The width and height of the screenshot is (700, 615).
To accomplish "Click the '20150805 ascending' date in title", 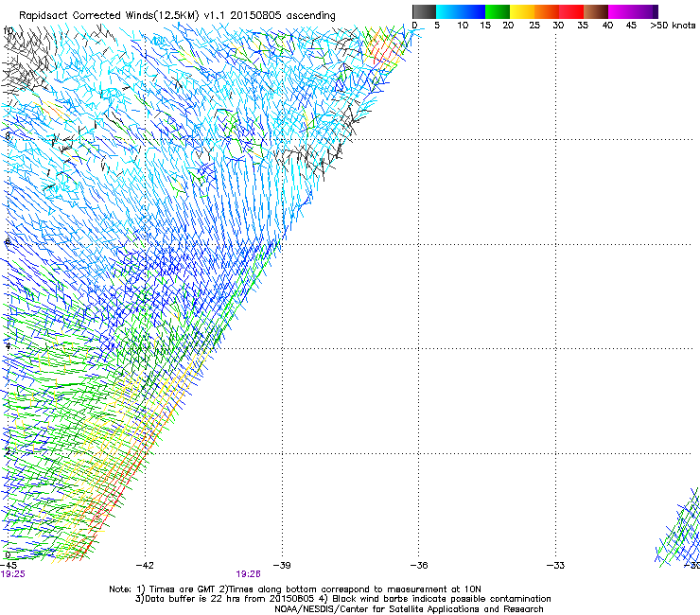I will [x=283, y=15].
